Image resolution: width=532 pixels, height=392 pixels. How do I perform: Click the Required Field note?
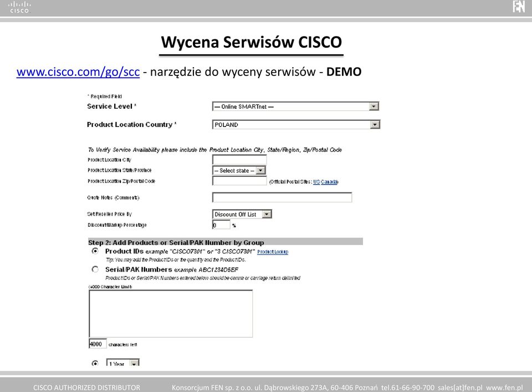pos(105,96)
